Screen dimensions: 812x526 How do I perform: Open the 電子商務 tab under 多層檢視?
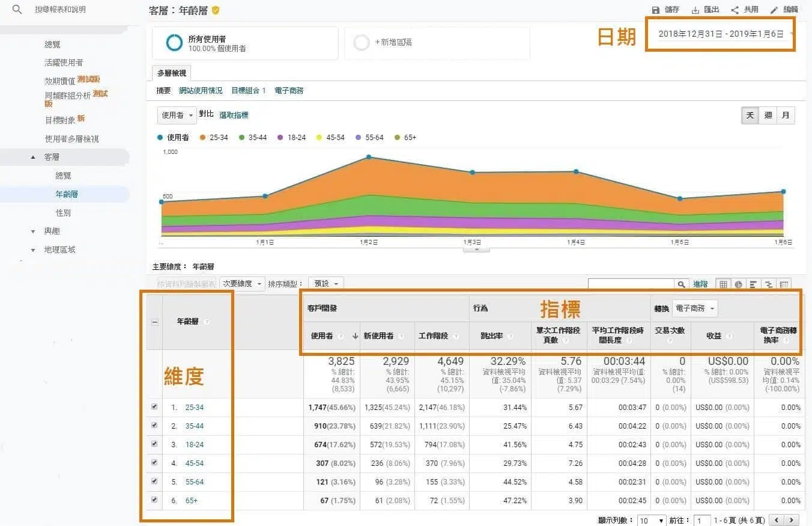[x=289, y=91]
